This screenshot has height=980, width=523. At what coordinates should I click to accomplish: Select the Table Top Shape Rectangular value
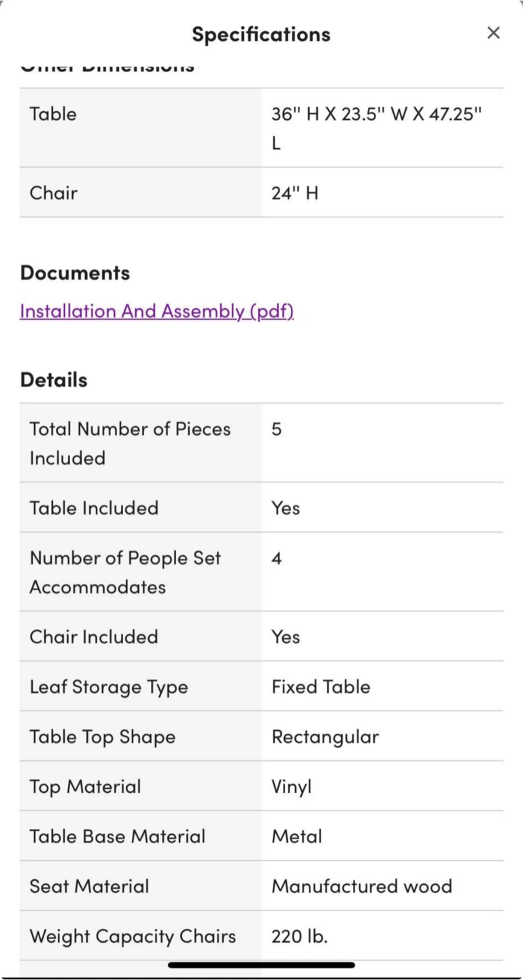tap(326, 736)
